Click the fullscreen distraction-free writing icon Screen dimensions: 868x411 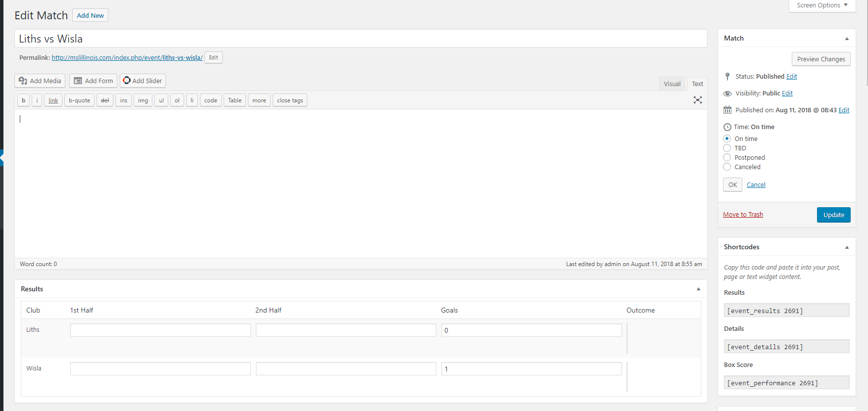point(698,100)
